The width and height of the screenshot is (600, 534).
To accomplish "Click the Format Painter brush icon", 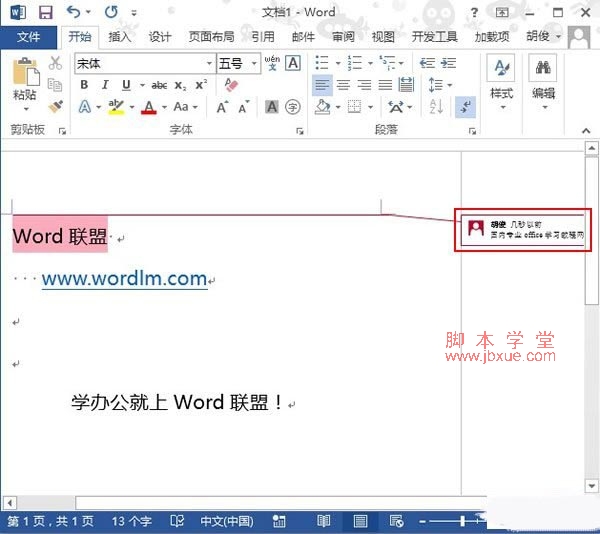I will (56, 105).
